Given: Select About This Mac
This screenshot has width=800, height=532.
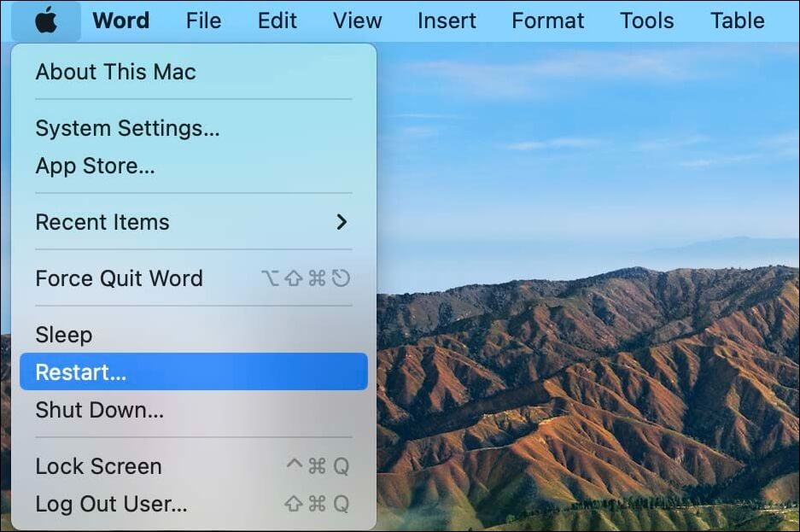Looking at the screenshot, I should coord(193,72).
